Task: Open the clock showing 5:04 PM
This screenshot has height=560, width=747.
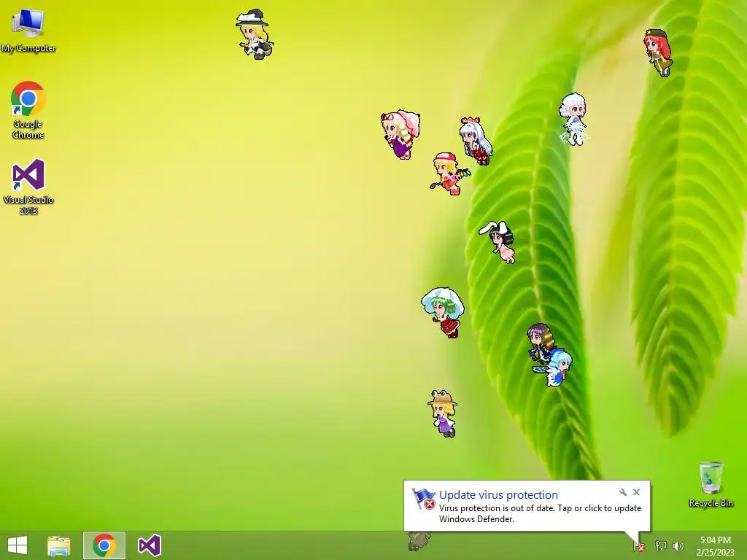Action: coord(715,545)
